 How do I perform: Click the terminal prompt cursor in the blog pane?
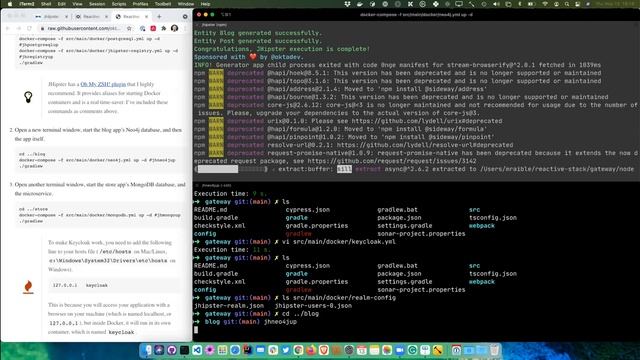196,330
